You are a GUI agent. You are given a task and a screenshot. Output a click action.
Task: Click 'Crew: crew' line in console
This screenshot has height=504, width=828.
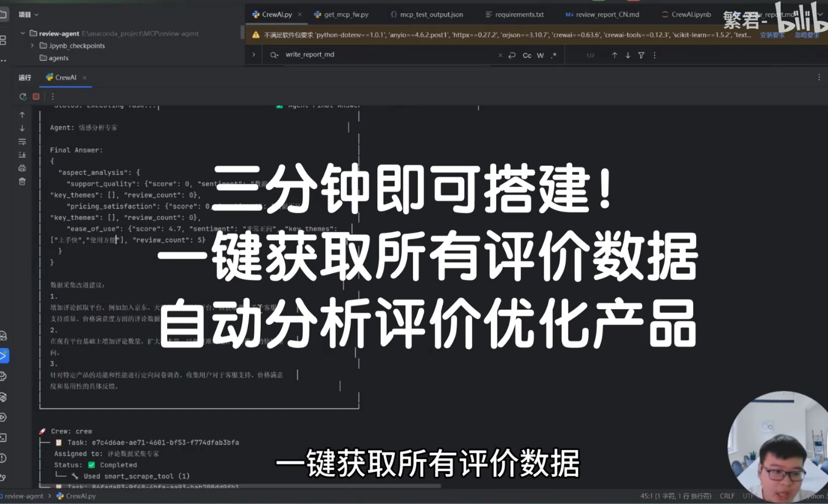[66, 431]
